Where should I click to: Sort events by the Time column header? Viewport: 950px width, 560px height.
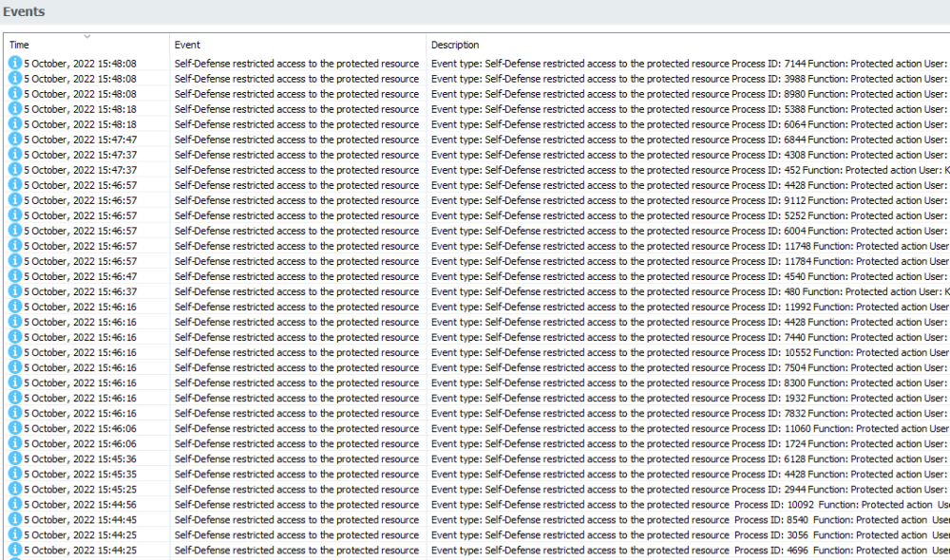click(19, 45)
